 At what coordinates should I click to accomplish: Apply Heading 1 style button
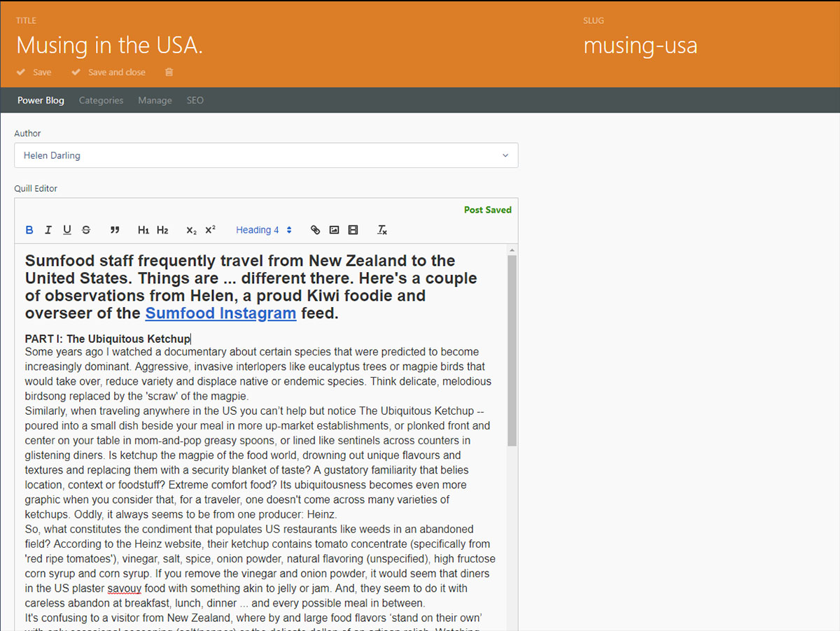pos(143,230)
